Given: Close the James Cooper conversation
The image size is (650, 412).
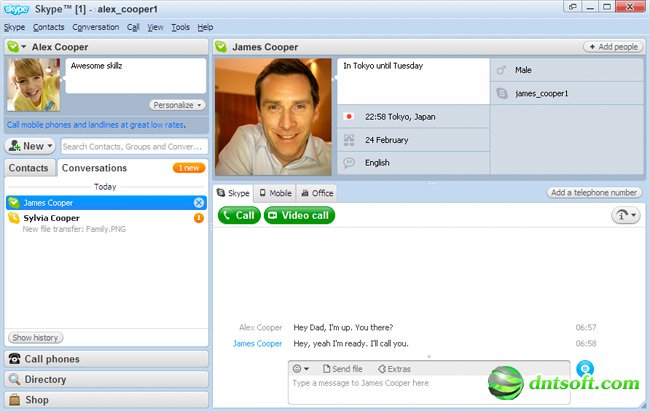Looking at the screenshot, I should (x=199, y=203).
